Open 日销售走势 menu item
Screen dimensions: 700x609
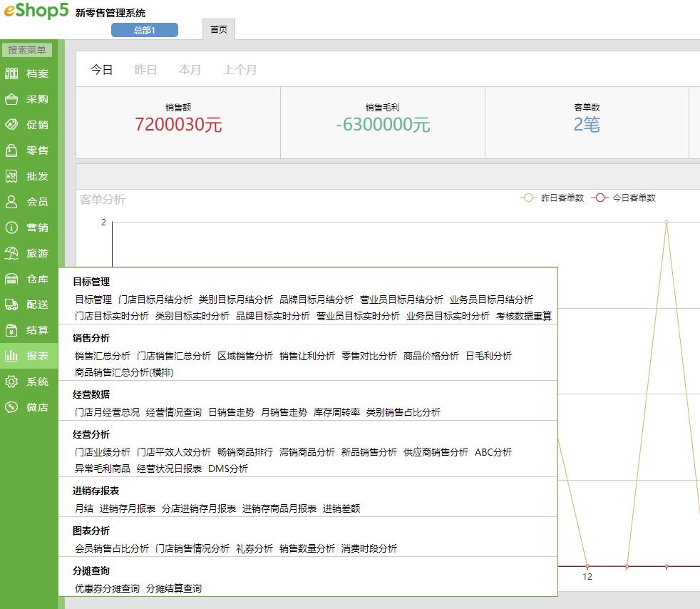[x=232, y=412]
